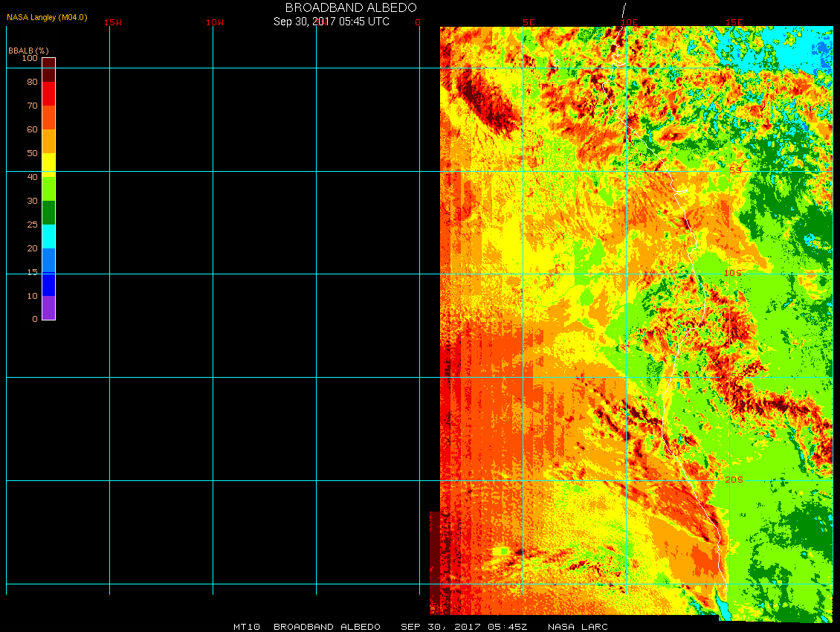Click the red 70–80% legend swatch
The height and width of the screenshot is (632, 840).
48,94
